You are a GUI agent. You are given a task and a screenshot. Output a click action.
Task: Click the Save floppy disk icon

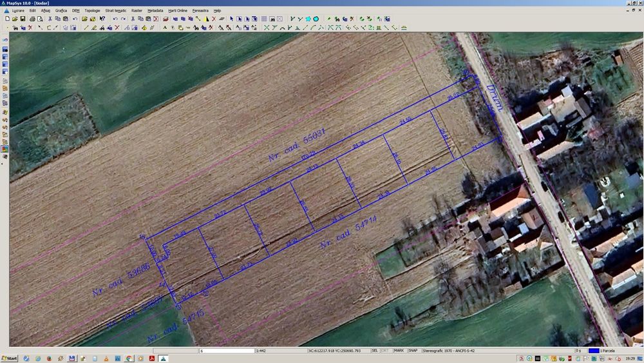click(23, 19)
